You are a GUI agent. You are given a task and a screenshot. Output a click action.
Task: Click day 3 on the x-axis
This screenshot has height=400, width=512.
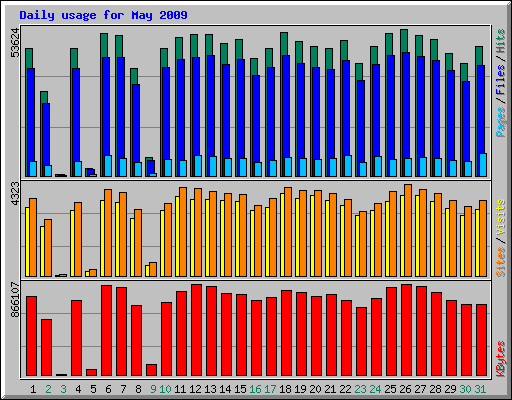[x=63, y=389]
